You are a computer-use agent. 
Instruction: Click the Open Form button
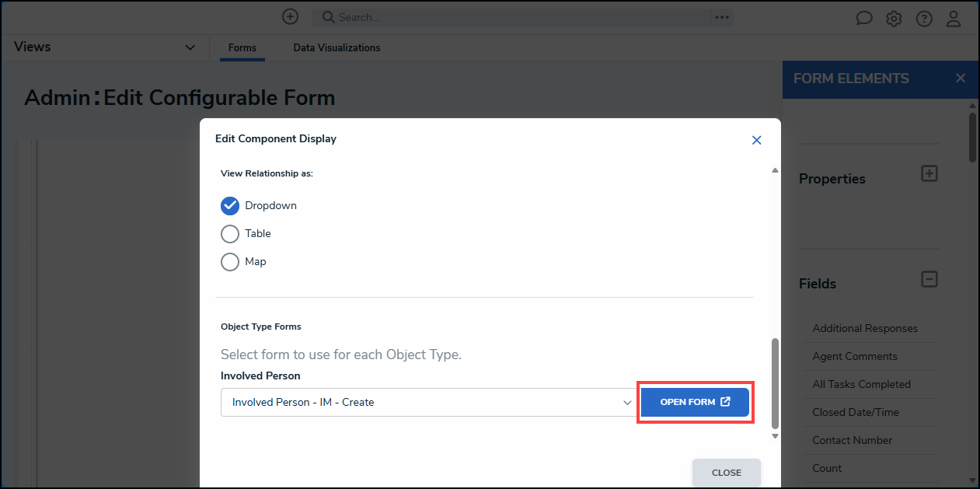[x=695, y=402]
